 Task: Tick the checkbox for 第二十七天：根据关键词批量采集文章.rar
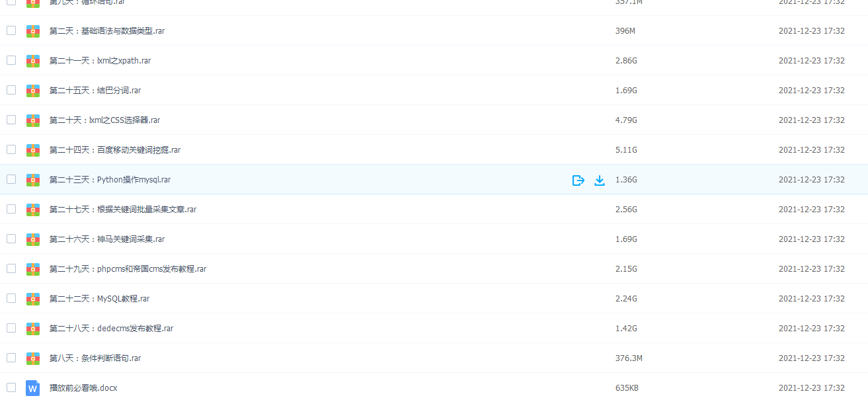click(11, 209)
